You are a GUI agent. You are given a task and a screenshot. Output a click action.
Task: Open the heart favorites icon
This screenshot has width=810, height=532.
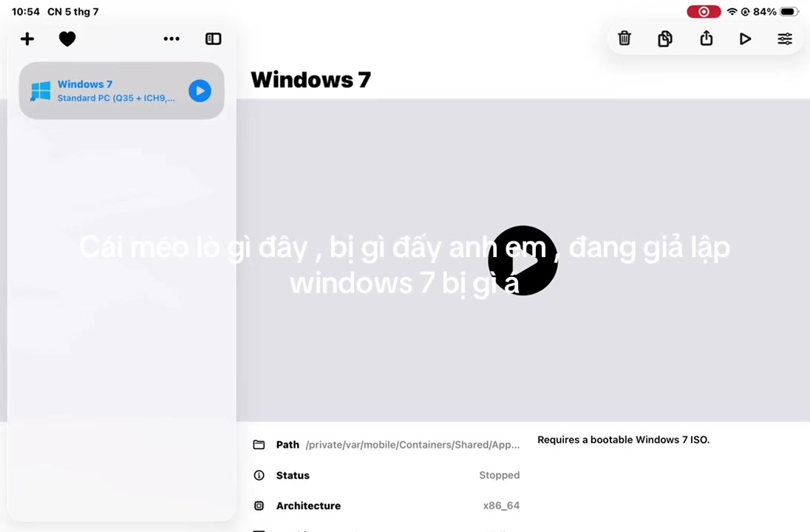pos(67,38)
